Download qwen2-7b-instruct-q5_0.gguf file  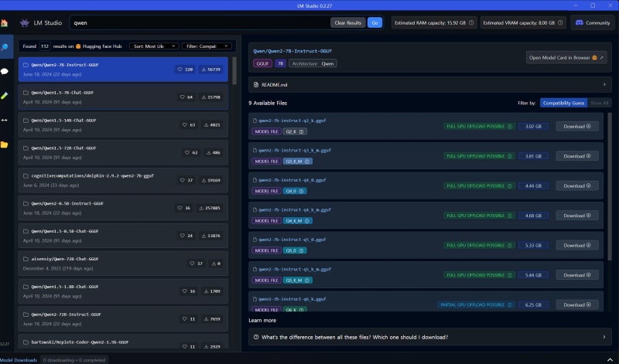[x=577, y=245]
